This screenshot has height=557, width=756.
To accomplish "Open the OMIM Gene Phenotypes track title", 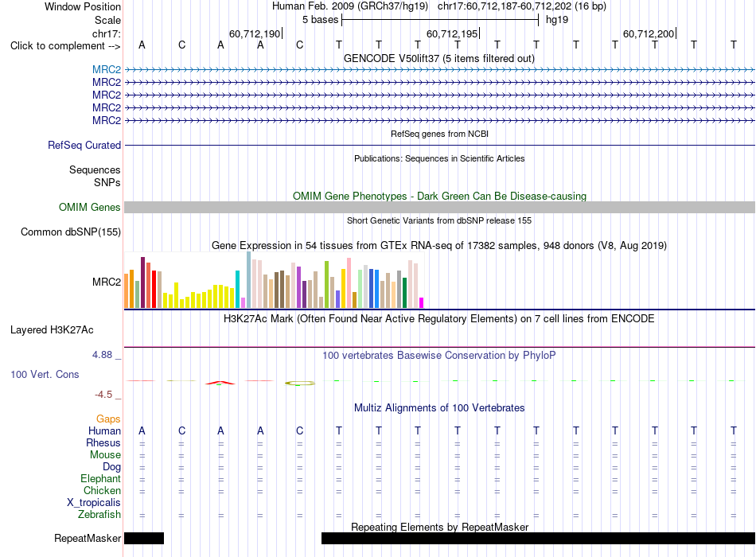I will coord(439,196).
